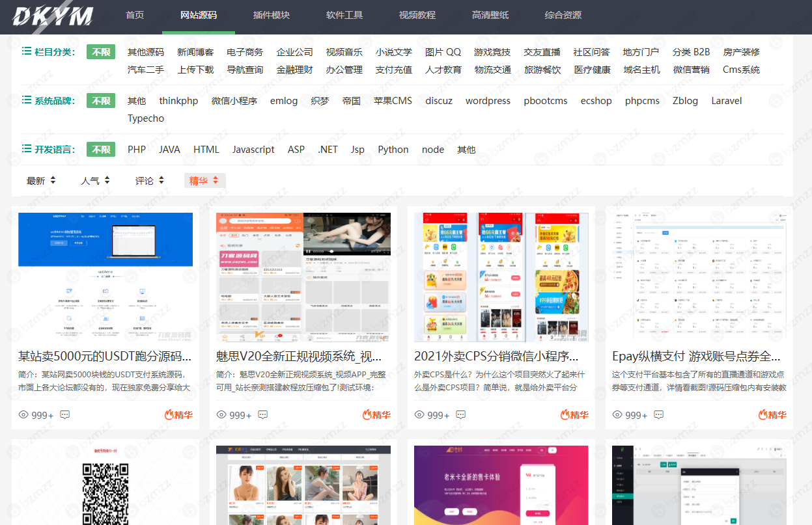Open comments icon on Epay纵横支付 card

click(x=658, y=414)
